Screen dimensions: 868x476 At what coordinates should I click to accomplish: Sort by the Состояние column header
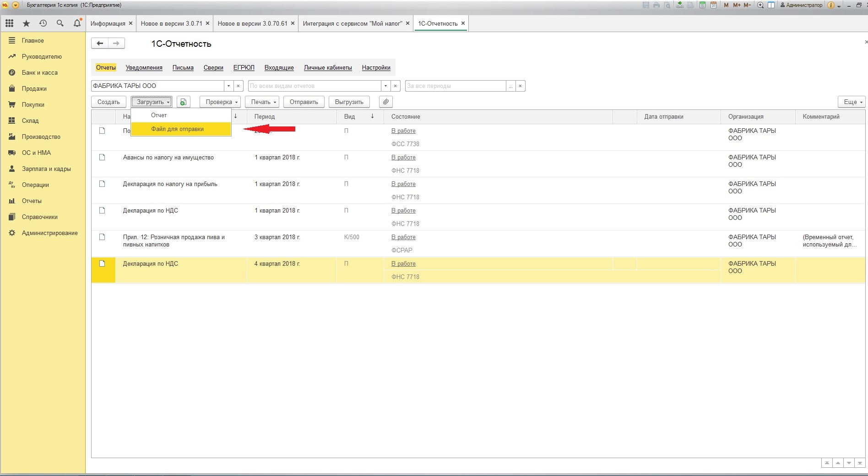click(498, 116)
